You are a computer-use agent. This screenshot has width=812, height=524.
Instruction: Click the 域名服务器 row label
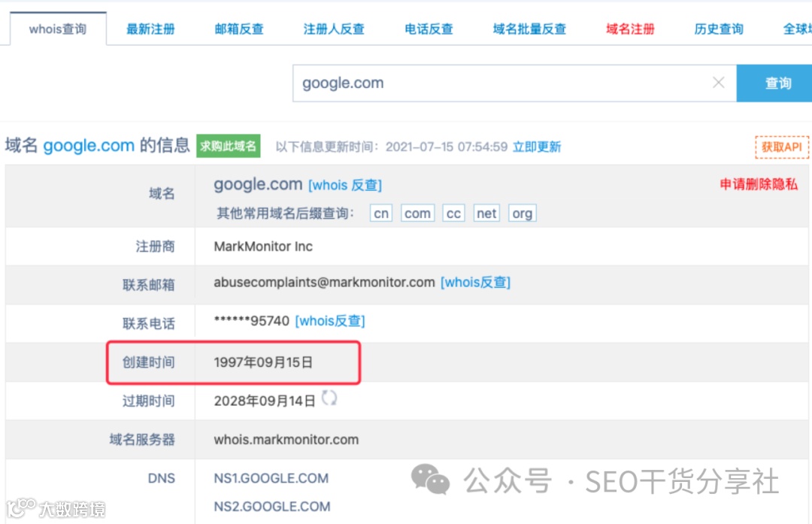pos(142,440)
